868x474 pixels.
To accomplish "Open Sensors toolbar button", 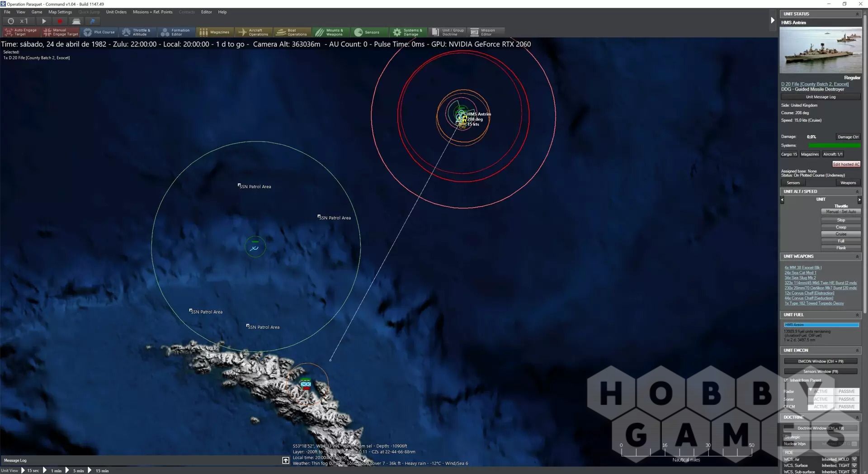I will [x=370, y=32].
